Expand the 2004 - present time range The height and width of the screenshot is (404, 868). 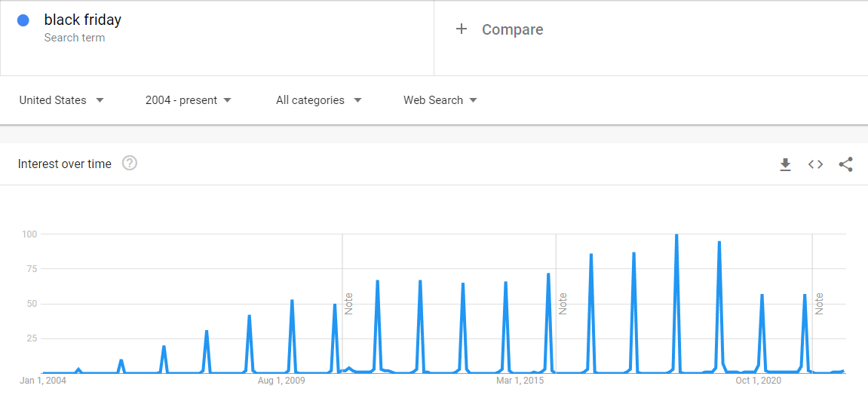point(188,100)
